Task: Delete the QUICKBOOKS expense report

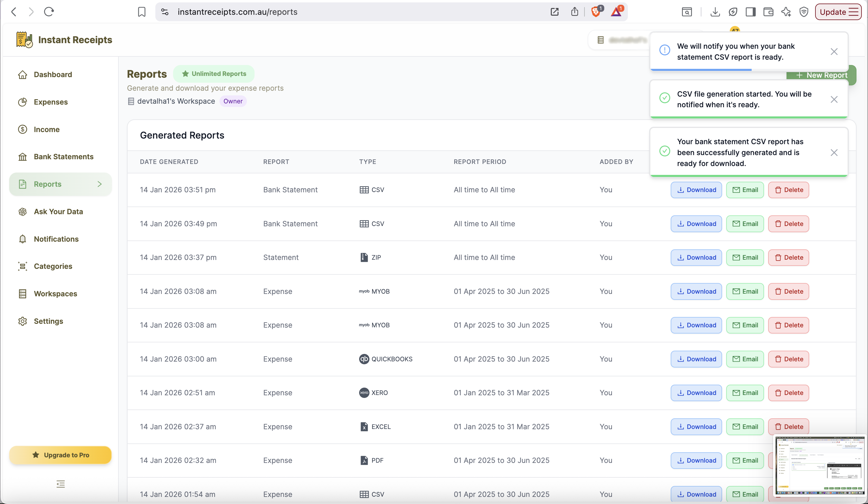Action: pyautogui.click(x=789, y=359)
